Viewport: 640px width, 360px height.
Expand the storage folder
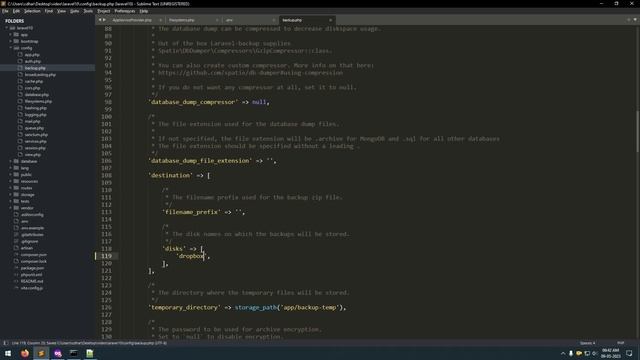11,195
